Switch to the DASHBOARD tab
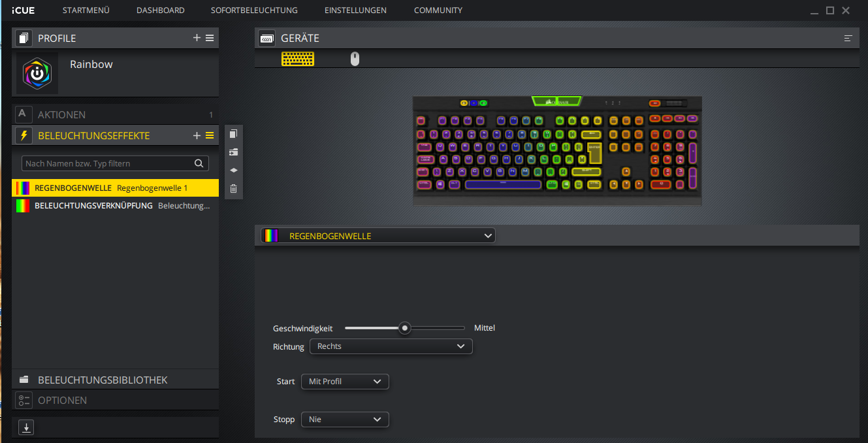The height and width of the screenshot is (443, 868). click(x=161, y=10)
